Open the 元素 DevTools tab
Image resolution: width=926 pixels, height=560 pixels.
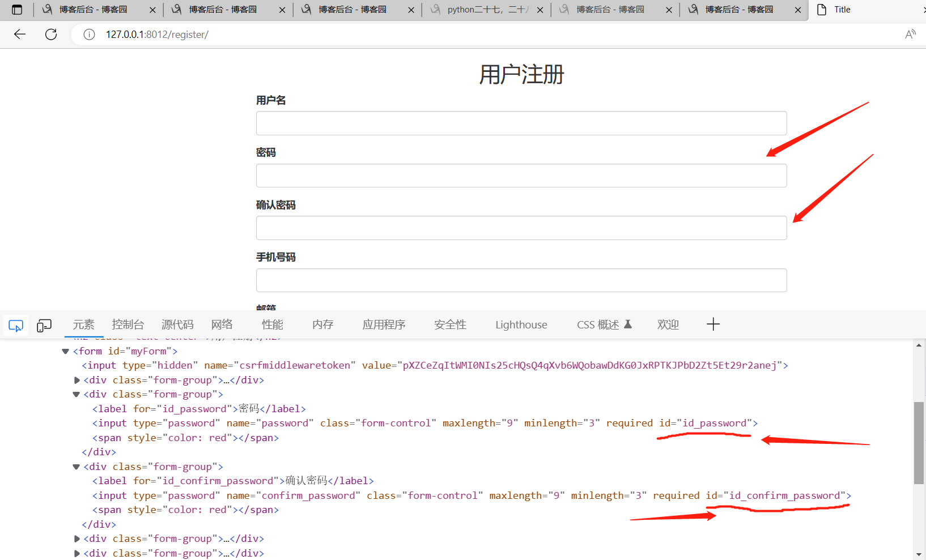(83, 324)
